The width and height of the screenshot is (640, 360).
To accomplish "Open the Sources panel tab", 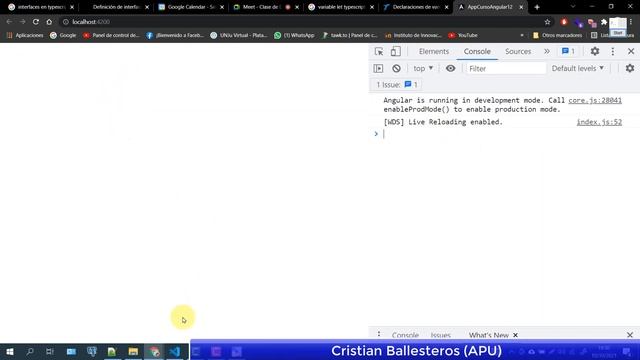I will point(518,51).
